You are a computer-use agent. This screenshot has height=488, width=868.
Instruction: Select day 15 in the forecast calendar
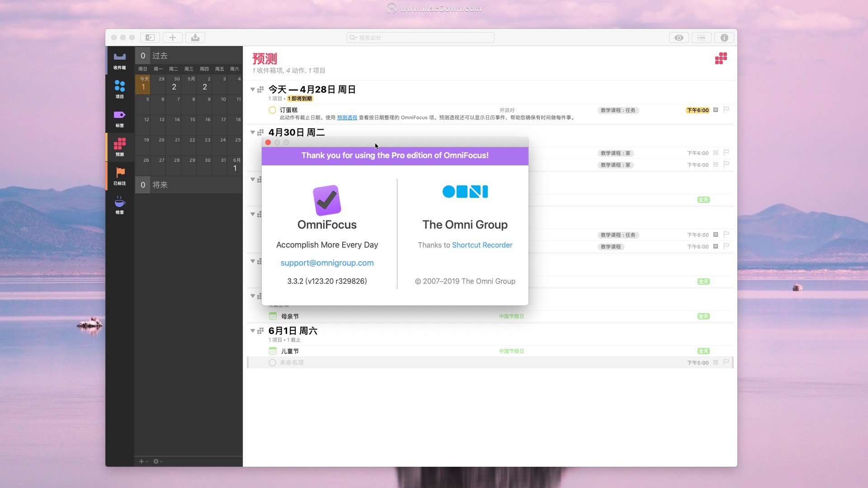(189, 125)
